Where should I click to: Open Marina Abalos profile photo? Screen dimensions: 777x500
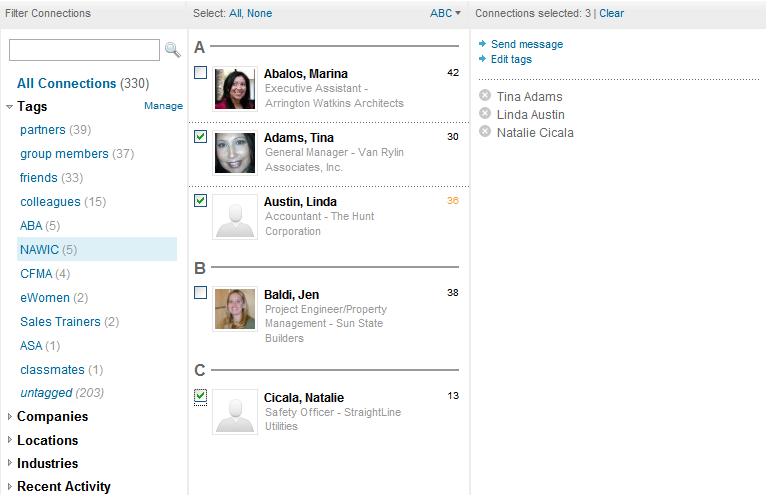pyautogui.click(x=235, y=89)
